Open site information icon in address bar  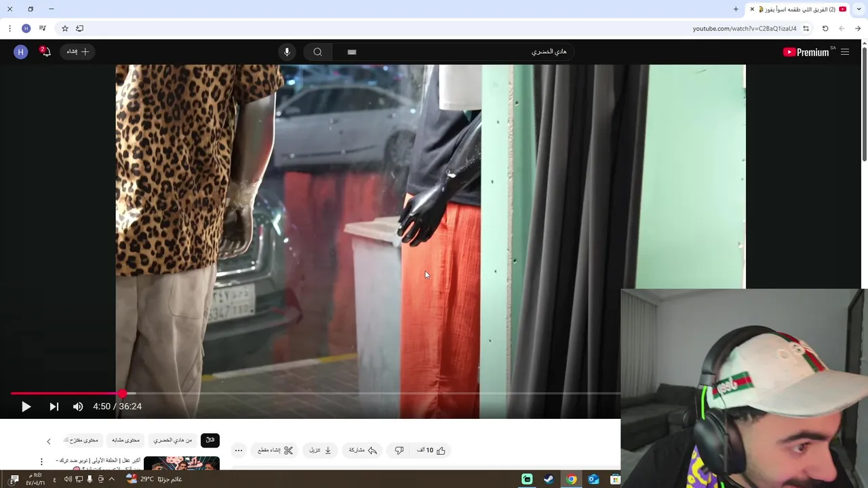806,28
